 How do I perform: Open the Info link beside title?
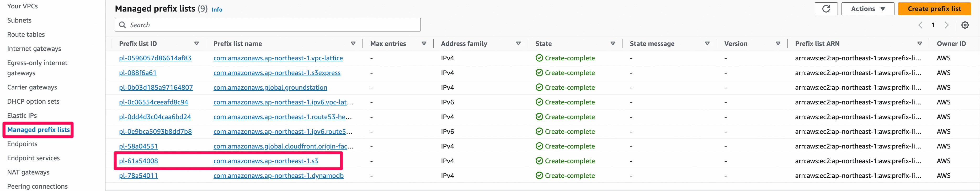pyautogui.click(x=217, y=9)
